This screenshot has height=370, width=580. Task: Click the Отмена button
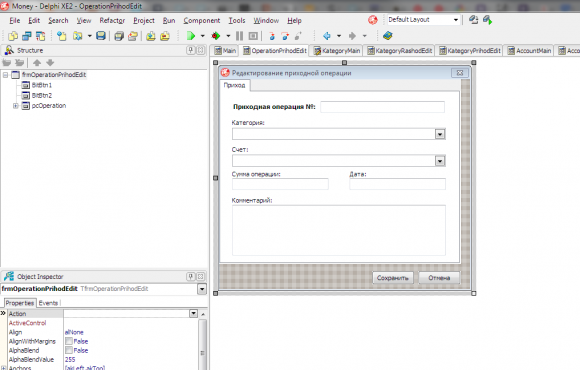click(x=439, y=278)
